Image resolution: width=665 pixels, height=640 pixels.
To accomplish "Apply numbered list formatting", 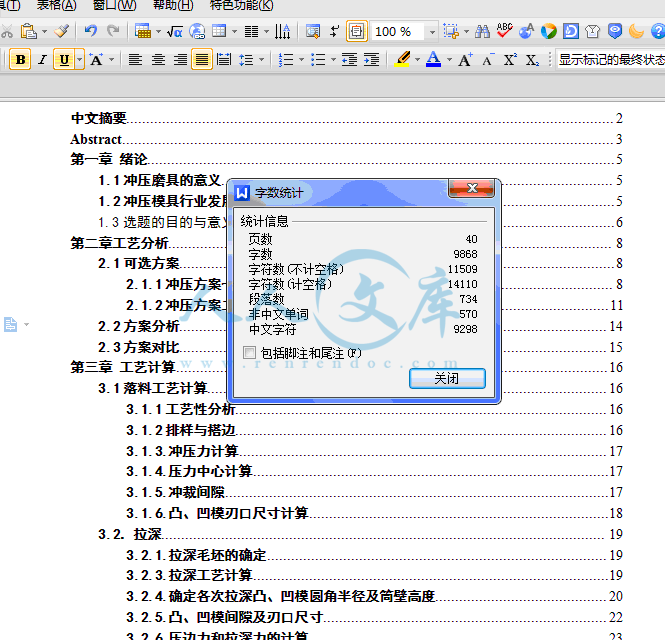I will coord(286,60).
